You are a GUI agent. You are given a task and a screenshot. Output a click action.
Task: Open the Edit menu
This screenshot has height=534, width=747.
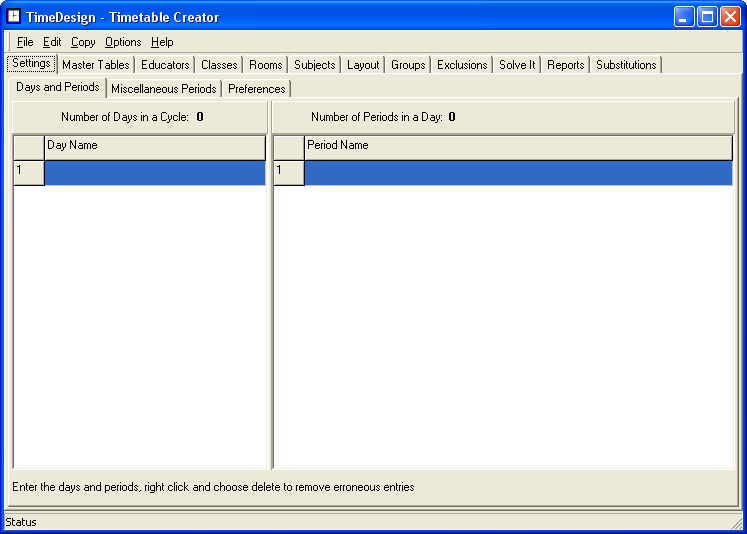pyautogui.click(x=52, y=42)
